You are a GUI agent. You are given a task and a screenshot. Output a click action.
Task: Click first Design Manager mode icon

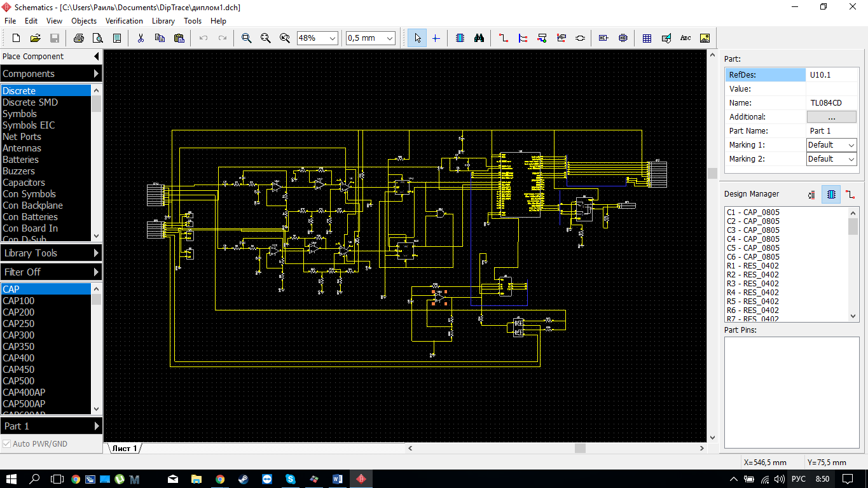(x=812, y=194)
